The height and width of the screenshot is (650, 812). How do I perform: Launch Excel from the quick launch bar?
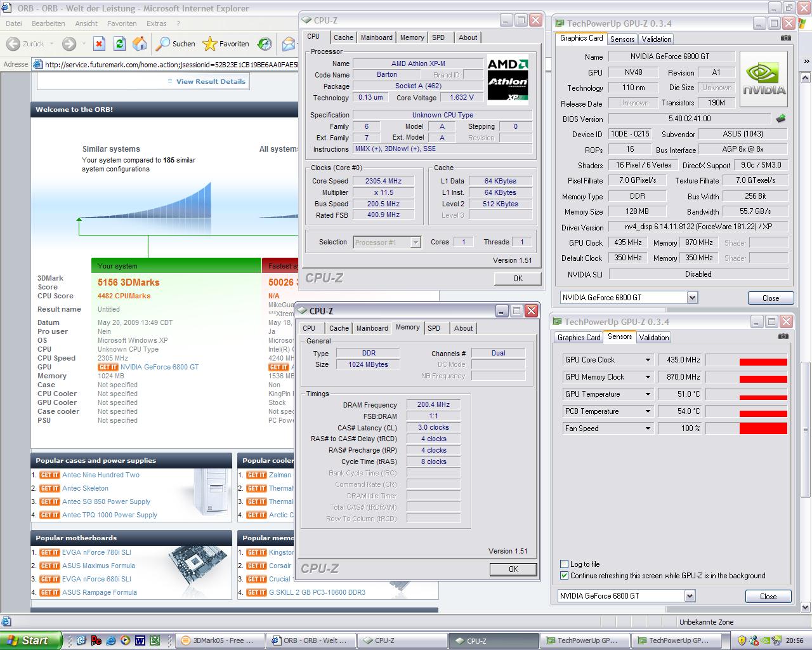click(x=154, y=640)
